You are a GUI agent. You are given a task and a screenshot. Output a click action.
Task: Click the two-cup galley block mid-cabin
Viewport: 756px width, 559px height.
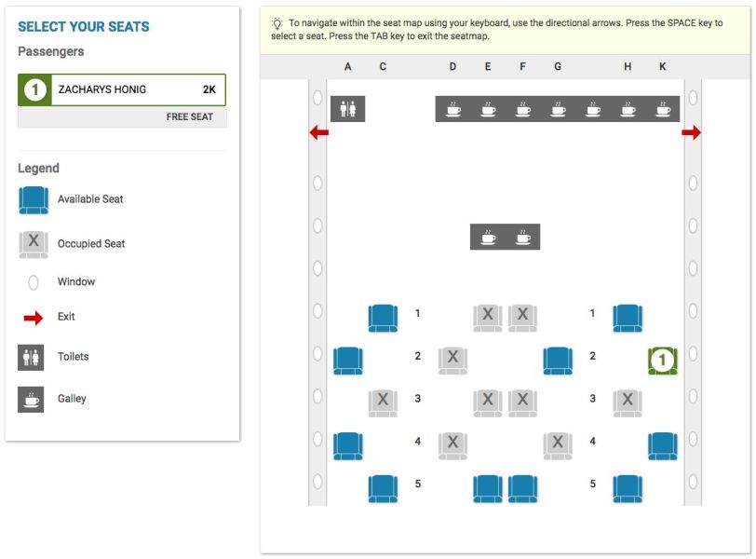[505, 237]
